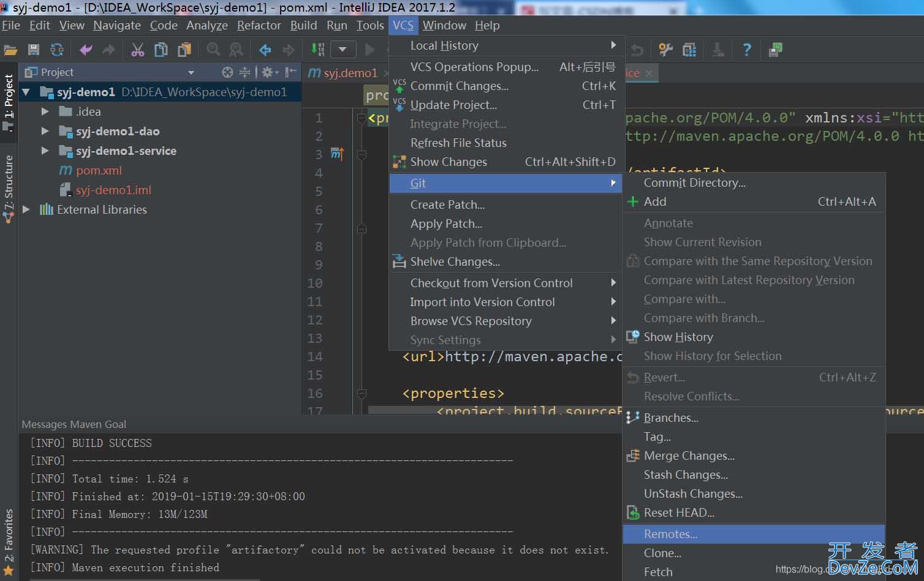Choose Stash Changes... in Git submenu

754,475
